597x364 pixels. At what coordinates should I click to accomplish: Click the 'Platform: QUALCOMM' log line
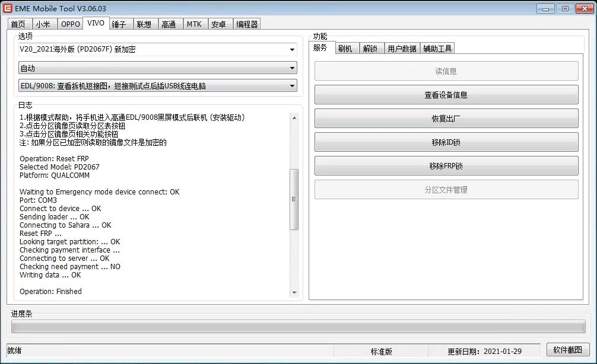pos(55,175)
